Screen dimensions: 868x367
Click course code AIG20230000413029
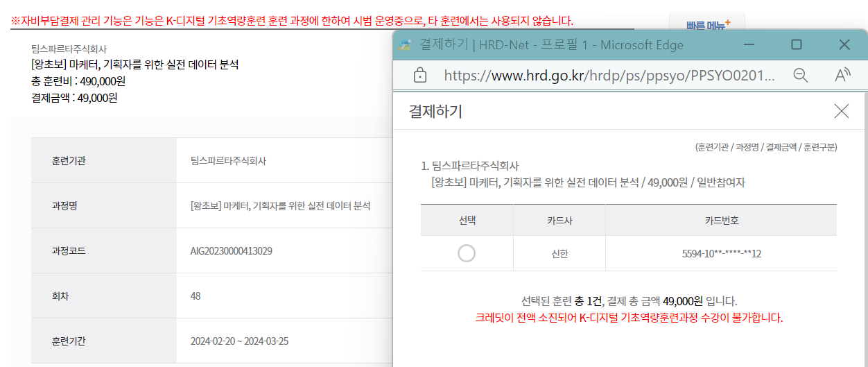231,250
